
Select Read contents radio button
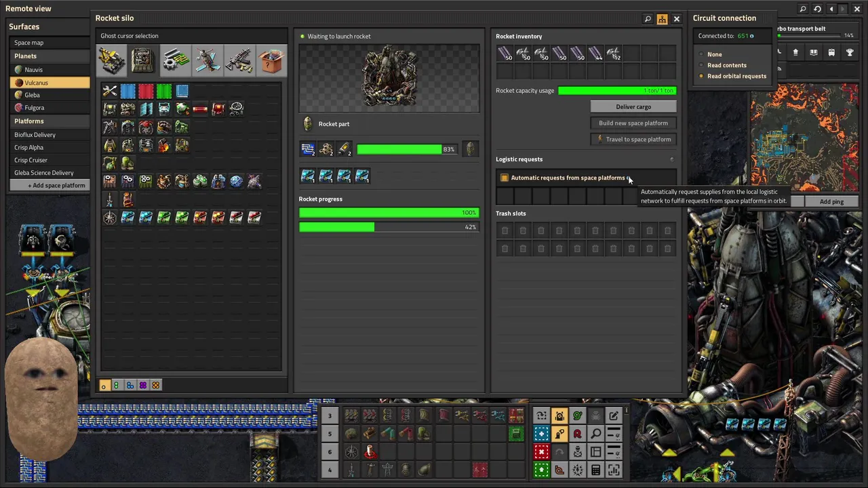click(701, 65)
